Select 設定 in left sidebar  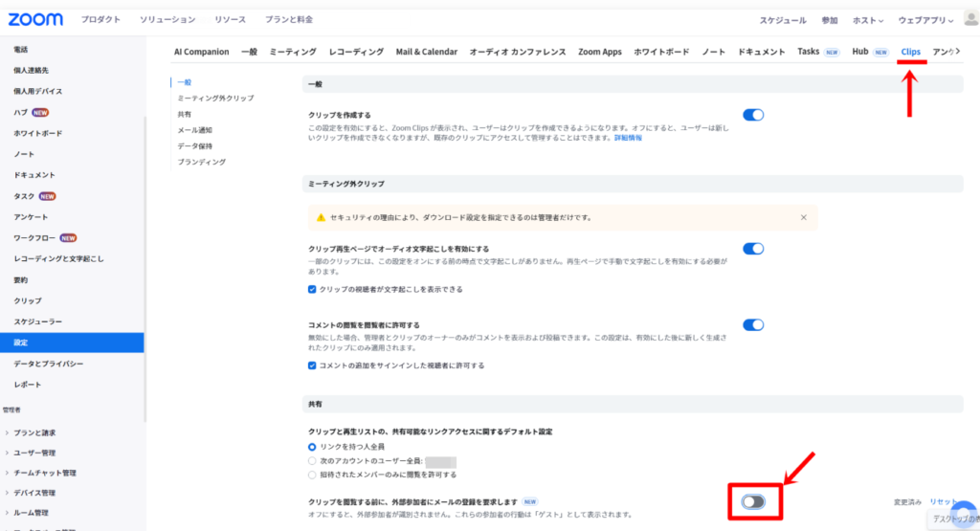[72, 343]
